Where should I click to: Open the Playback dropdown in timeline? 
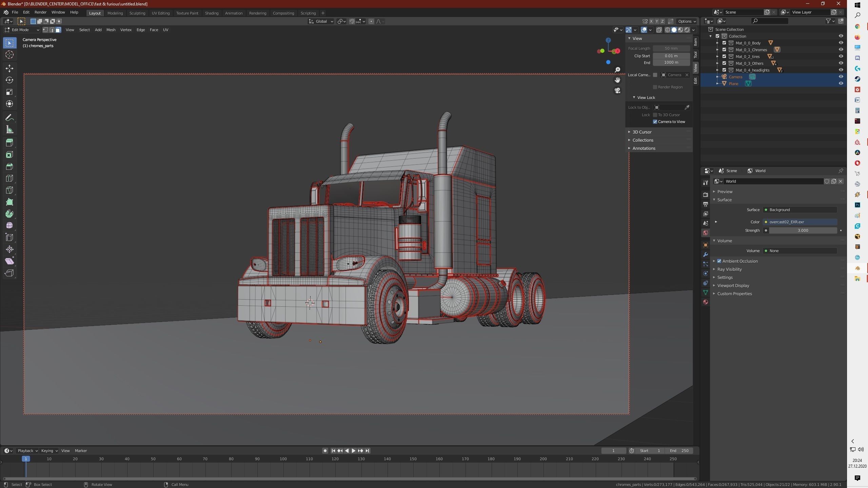tap(27, 451)
